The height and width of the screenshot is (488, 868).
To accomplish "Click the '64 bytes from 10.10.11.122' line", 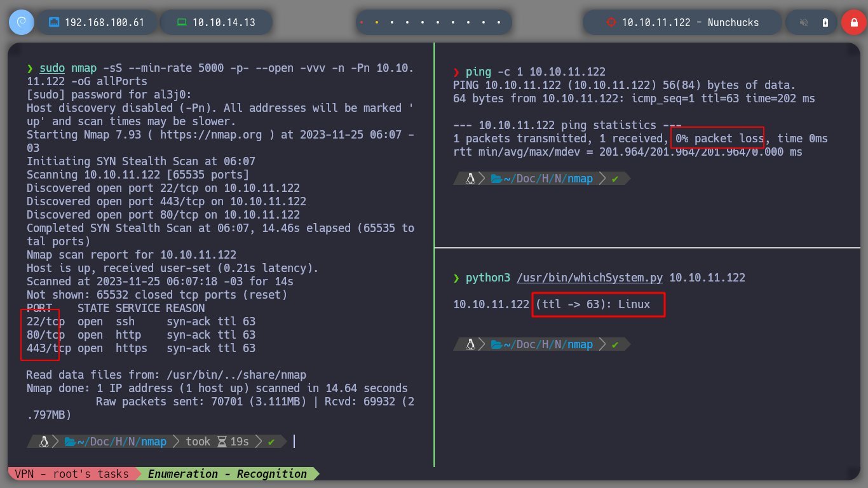I will coord(634,98).
